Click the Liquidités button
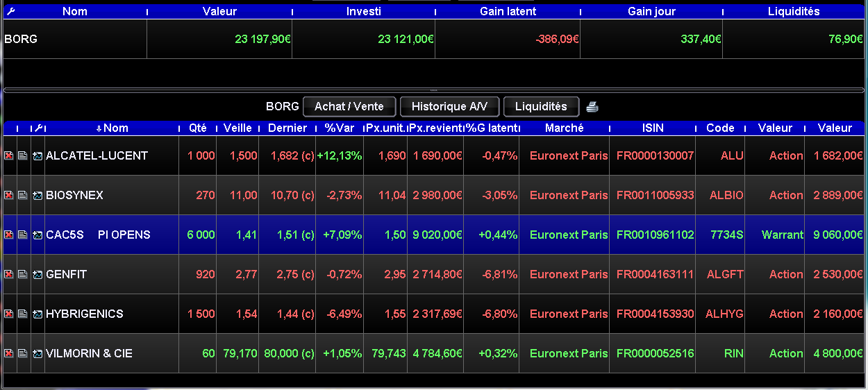The width and height of the screenshot is (868, 390). tap(541, 107)
